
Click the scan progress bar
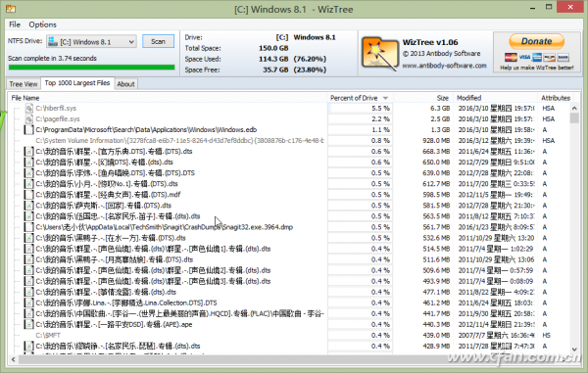[91, 68]
